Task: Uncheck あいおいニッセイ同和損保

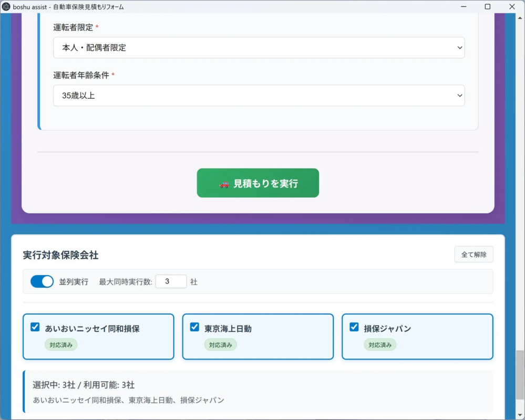Action: (x=35, y=327)
